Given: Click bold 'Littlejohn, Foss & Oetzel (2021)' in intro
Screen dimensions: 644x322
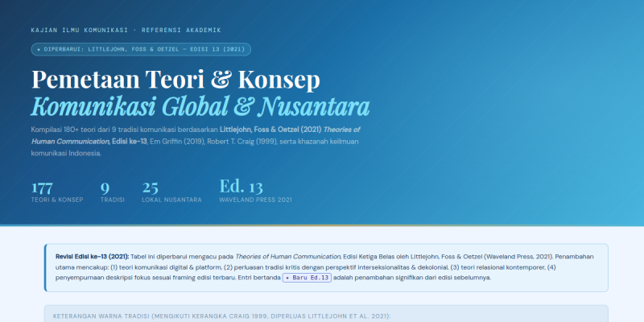Looking at the screenshot, I should pyautogui.click(x=270, y=130).
